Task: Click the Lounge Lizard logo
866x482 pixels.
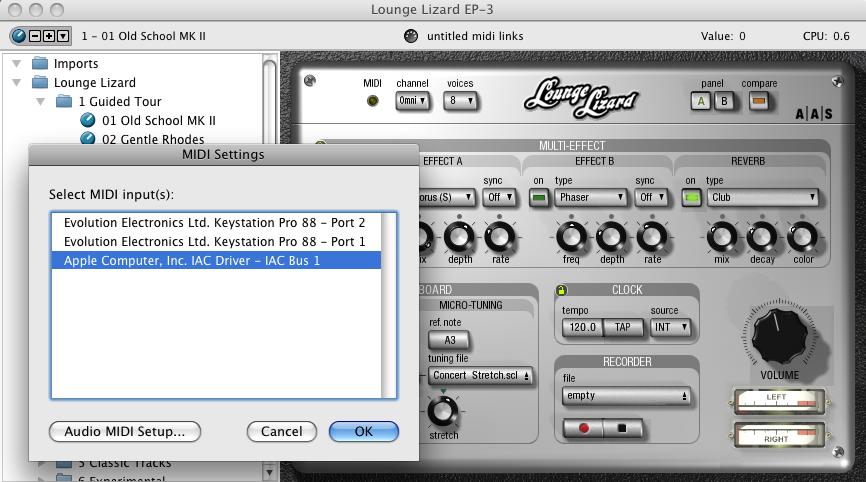Action: 580,98
